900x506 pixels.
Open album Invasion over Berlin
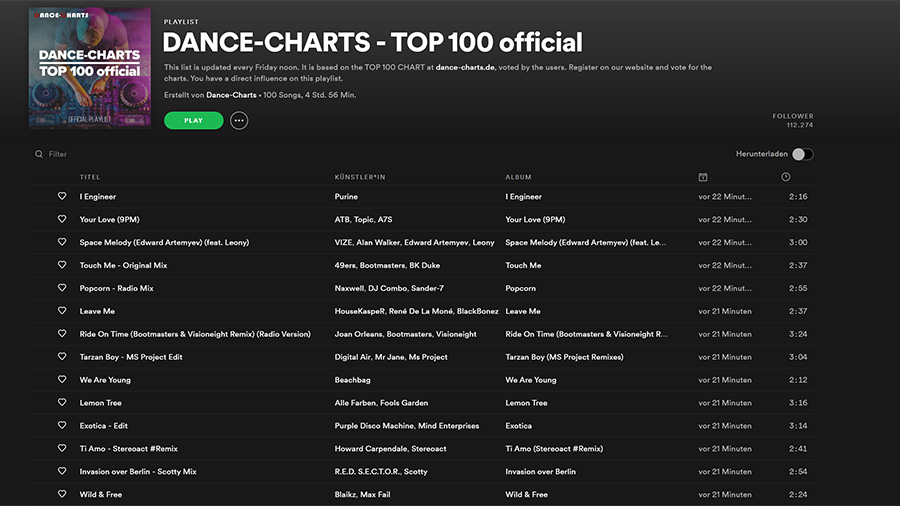coord(540,472)
